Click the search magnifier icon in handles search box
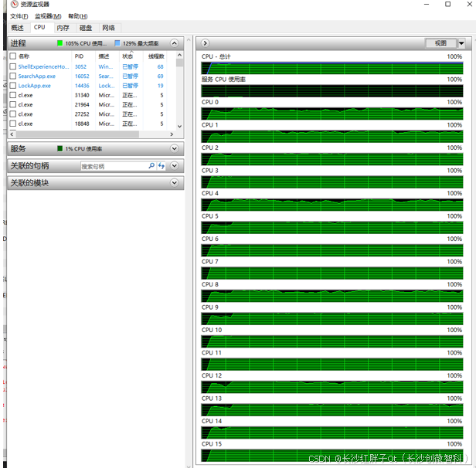This screenshot has height=468, width=476. coord(151,166)
